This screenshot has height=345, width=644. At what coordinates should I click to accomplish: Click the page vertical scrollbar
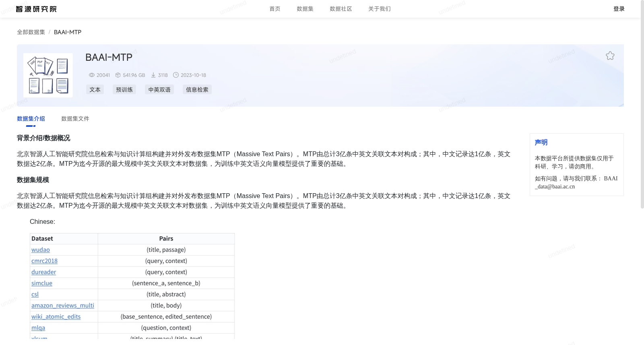tap(642, 105)
